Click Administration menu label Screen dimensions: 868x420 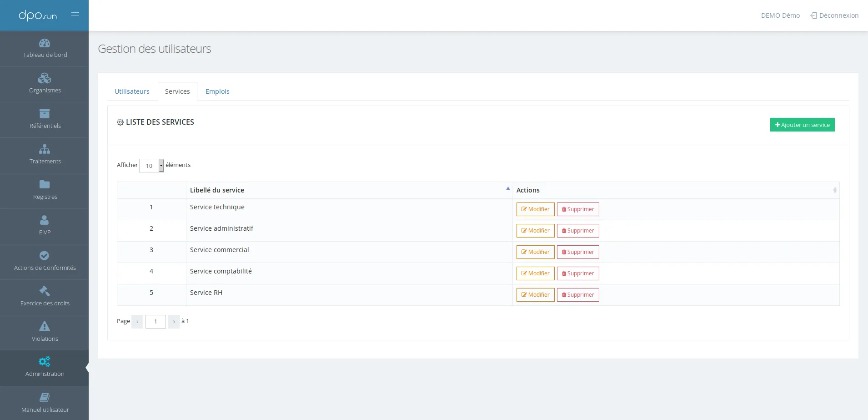(45, 374)
